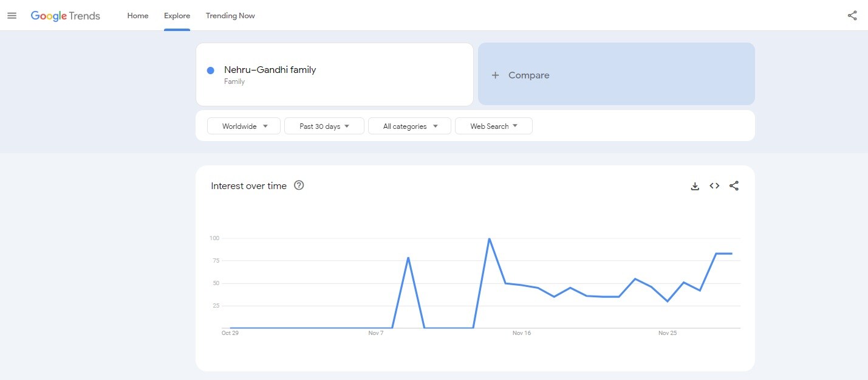Viewport: 868px width, 380px height.
Task: Share the Interest over time chart
Action: coord(734,186)
